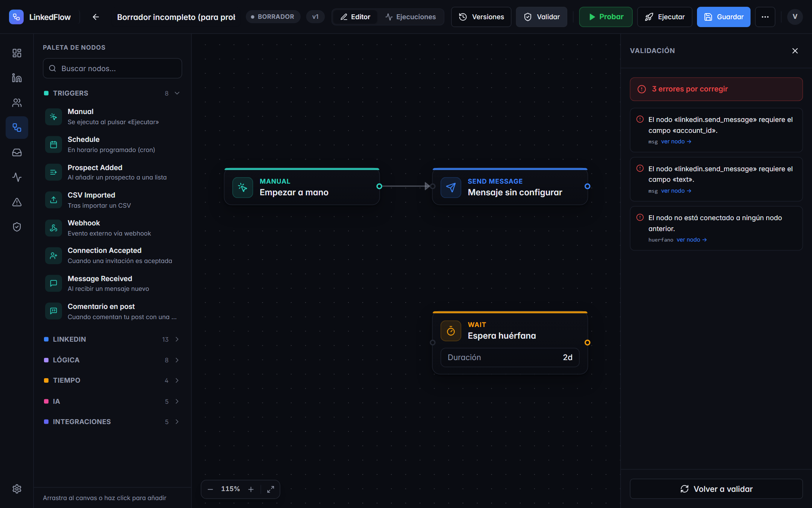Add the Prospect Added trigger node
Screen dimensions: 812x508
tap(112, 172)
